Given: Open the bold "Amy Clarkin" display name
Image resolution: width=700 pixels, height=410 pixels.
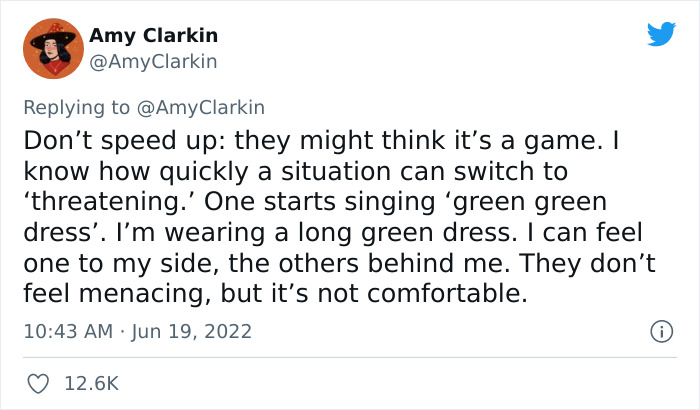Looking at the screenshot, I should click(153, 36).
